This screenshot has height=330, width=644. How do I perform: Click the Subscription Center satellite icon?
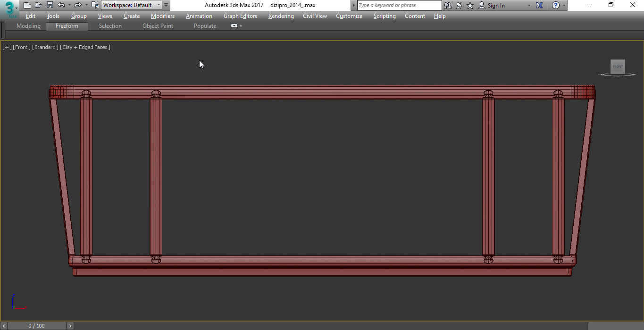(459, 5)
